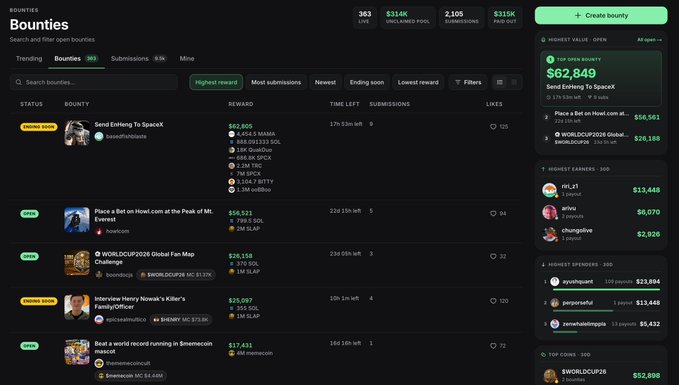
Task: Open the Mt. Everest bounty thumbnail
Action: point(77,220)
